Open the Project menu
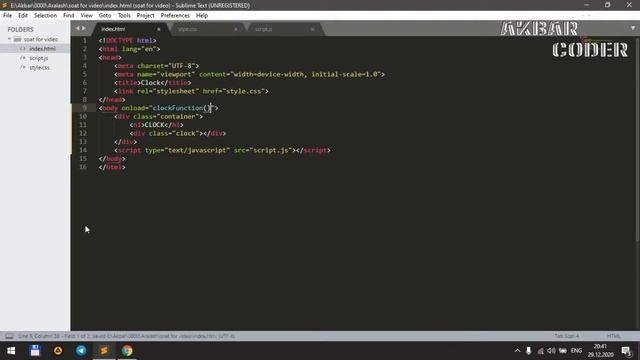 [145, 16]
